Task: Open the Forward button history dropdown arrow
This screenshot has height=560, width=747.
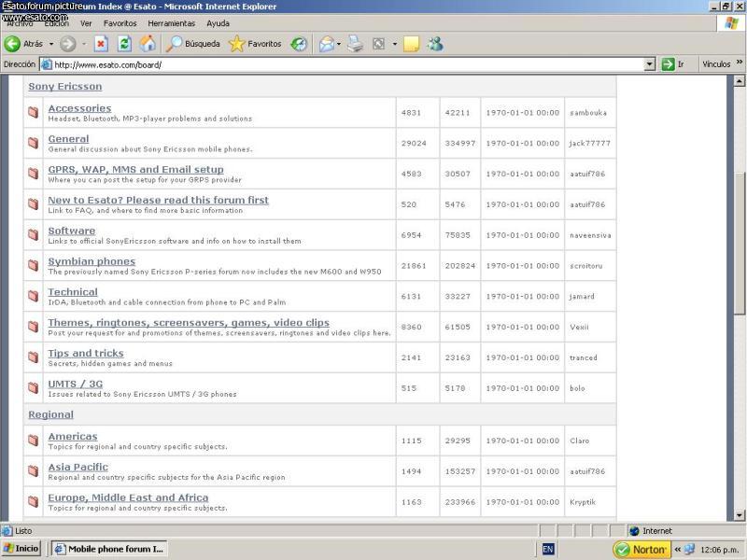Action: click(x=84, y=44)
